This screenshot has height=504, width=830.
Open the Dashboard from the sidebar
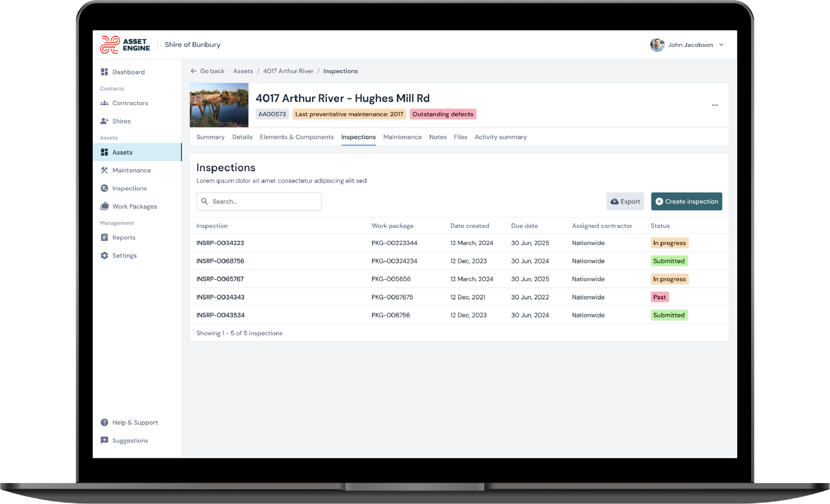point(128,72)
